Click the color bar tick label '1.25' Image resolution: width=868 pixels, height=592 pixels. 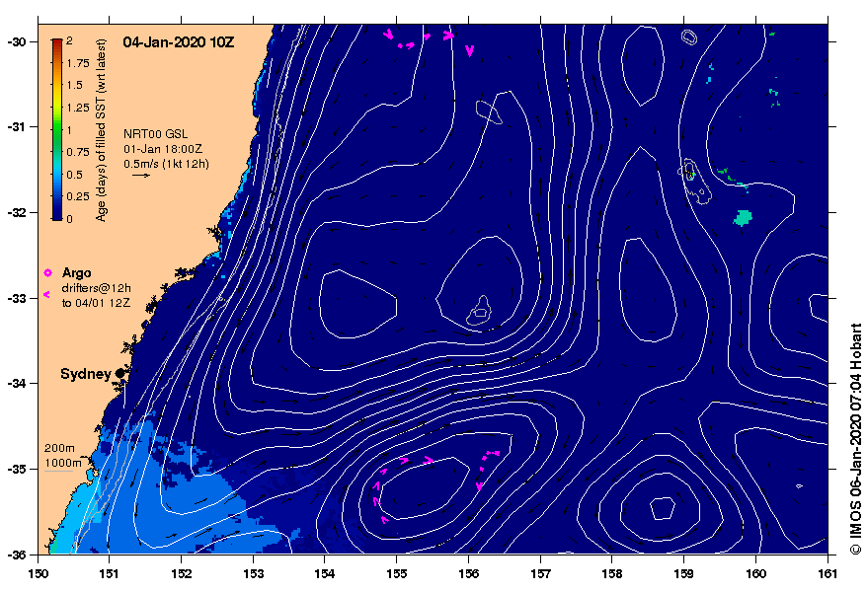77,108
